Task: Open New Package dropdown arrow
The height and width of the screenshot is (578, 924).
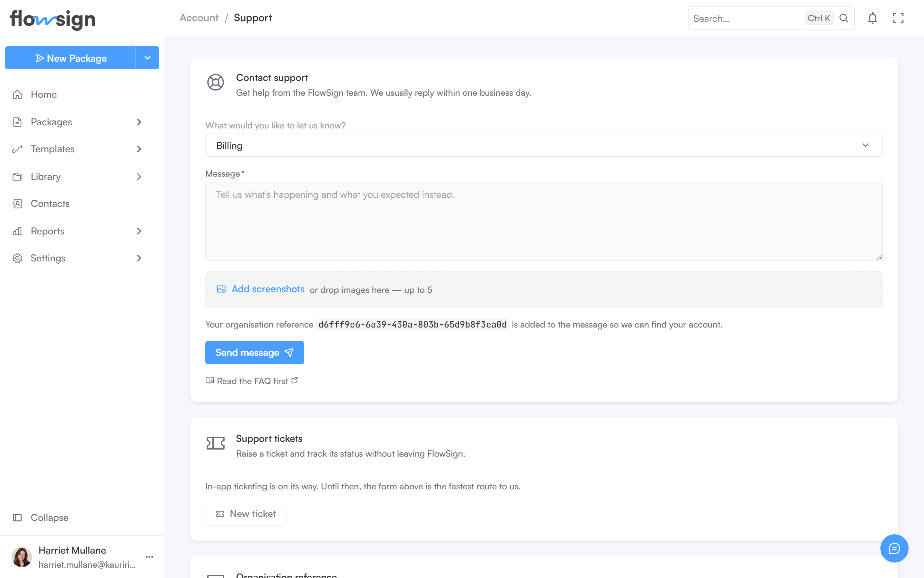Action: tap(147, 58)
